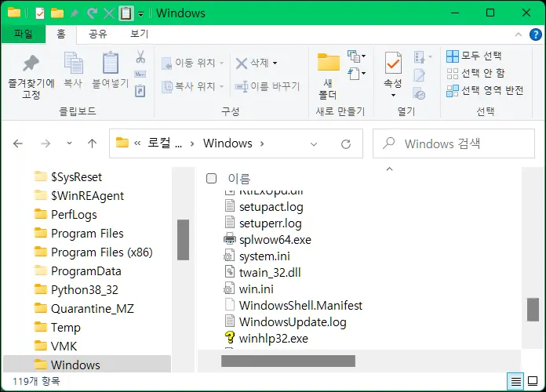
Task: Select the splwow64.exe printer icon
Action: [x=230, y=240]
